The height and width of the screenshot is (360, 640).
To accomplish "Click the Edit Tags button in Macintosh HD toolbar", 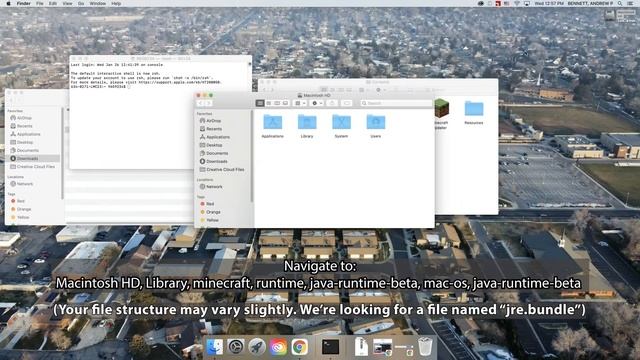I will (x=347, y=103).
